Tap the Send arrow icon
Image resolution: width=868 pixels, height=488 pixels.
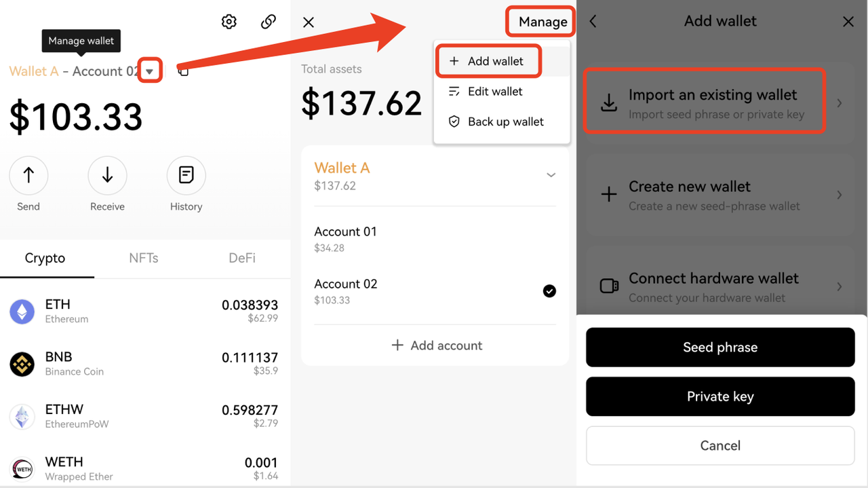point(28,176)
